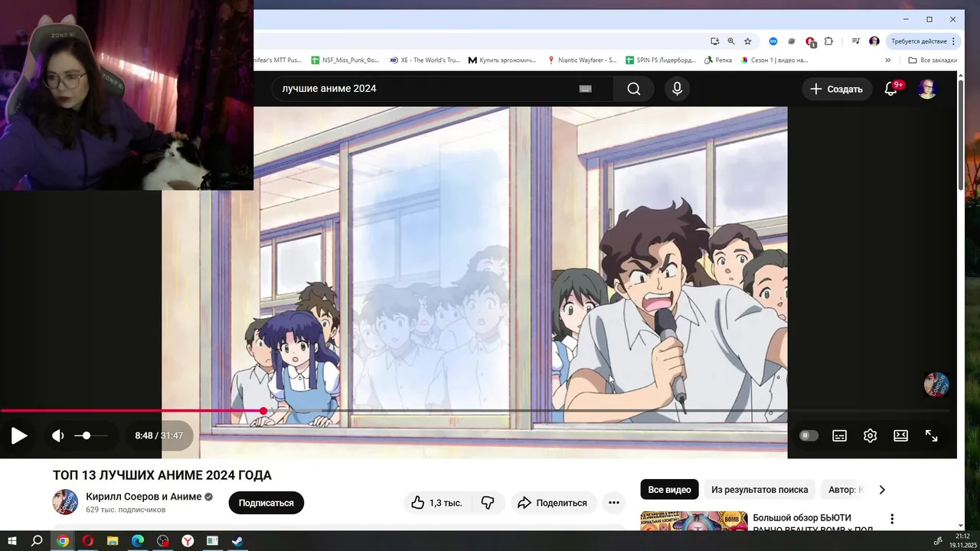The width and height of the screenshot is (980, 551).
Task: Open the Chrome profile avatar
Action: [874, 41]
